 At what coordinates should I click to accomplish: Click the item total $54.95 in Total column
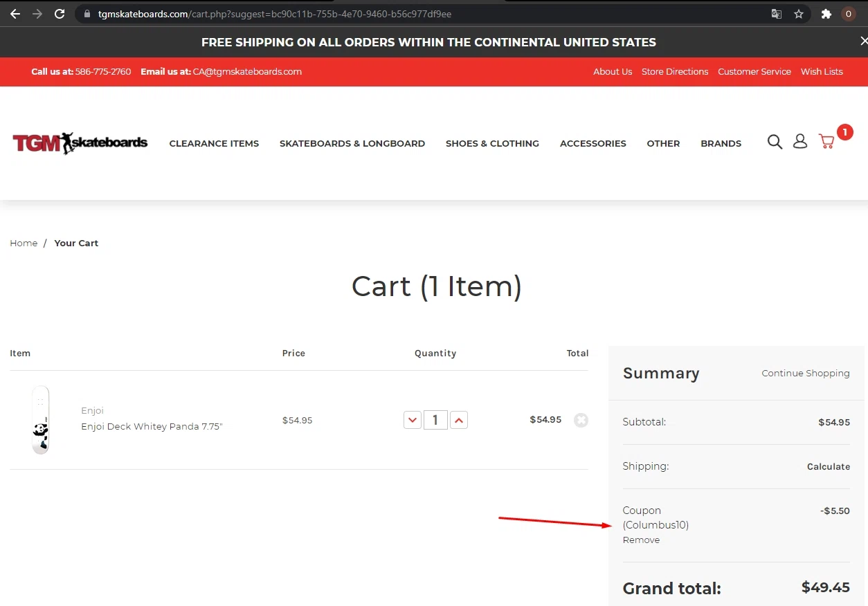545,419
